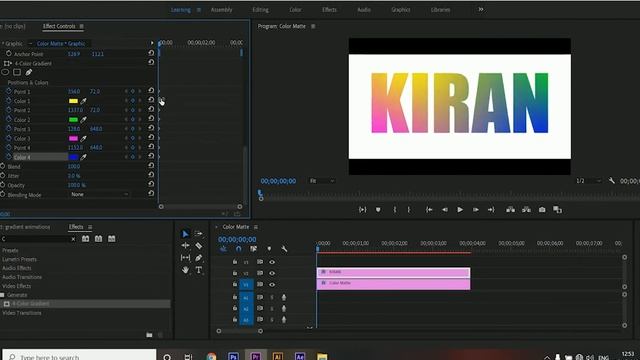Viewport: 640px width, 360px height.
Task: Open the Fit zoom level dropdown
Action: click(x=322, y=181)
